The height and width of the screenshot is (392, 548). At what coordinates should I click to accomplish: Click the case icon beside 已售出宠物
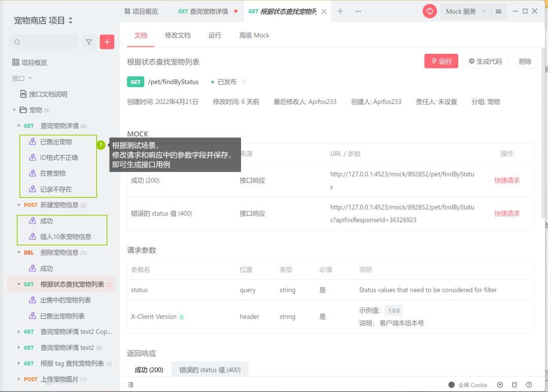click(x=32, y=141)
